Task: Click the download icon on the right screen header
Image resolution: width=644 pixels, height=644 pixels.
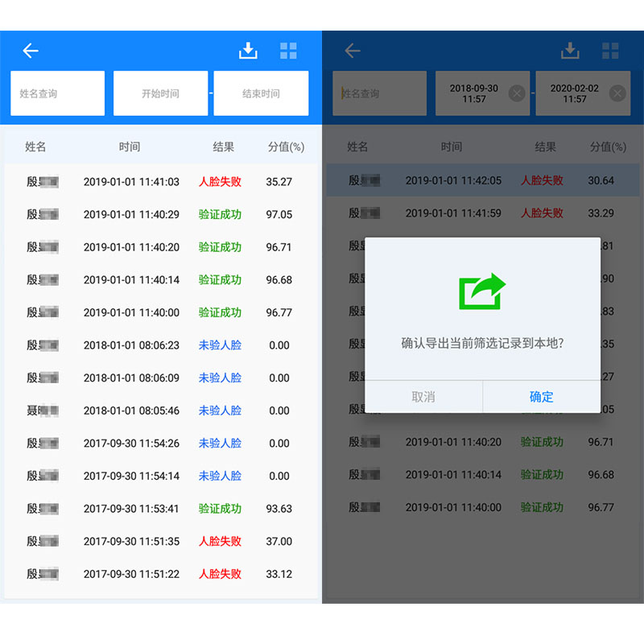Action: coord(570,50)
